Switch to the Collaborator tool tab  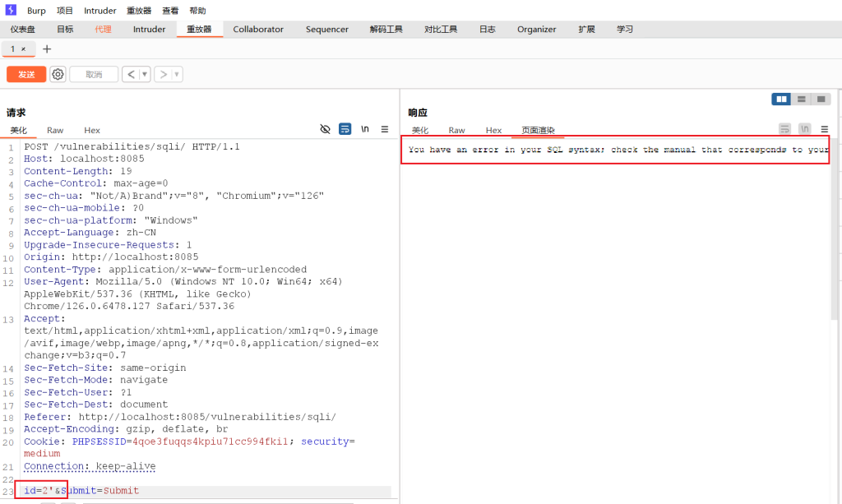pyautogui.click(x=258, y=29)
